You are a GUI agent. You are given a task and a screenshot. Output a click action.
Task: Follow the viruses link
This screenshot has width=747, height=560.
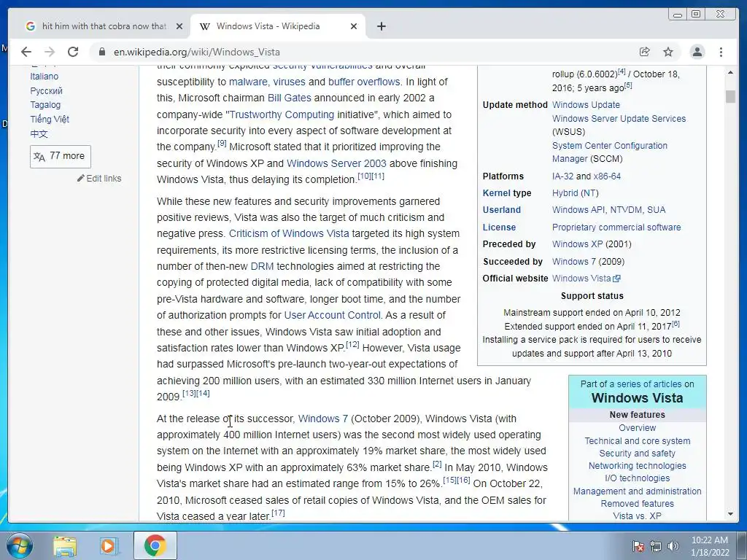tap(289, 82)
